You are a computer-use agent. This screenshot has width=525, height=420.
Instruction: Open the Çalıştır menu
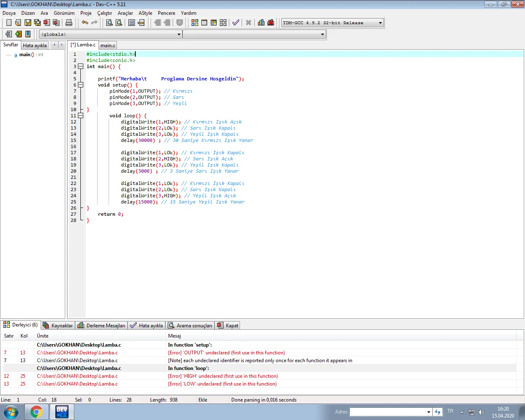tap(104, 13)
